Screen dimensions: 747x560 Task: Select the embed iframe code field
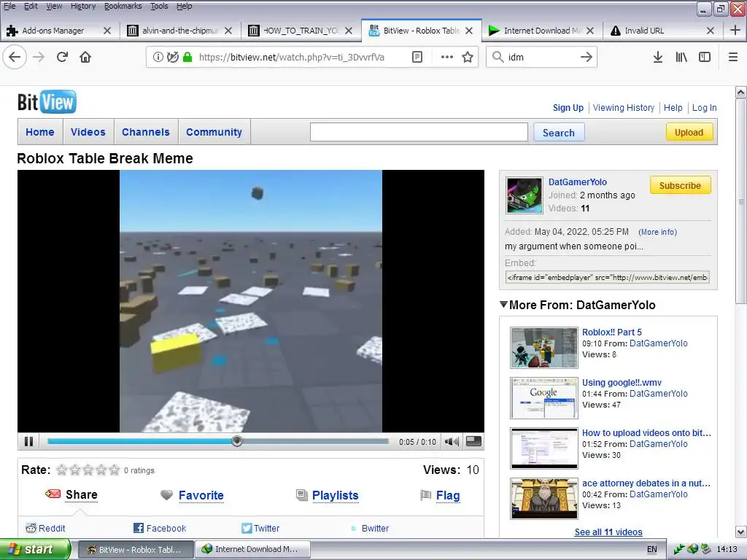(608, 277)
